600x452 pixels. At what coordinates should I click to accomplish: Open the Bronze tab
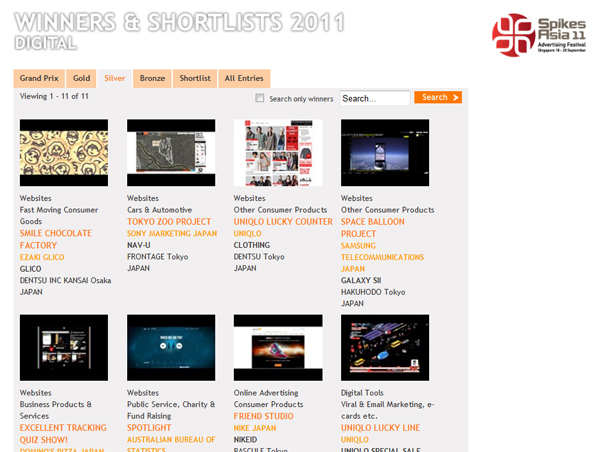(152, 78)
